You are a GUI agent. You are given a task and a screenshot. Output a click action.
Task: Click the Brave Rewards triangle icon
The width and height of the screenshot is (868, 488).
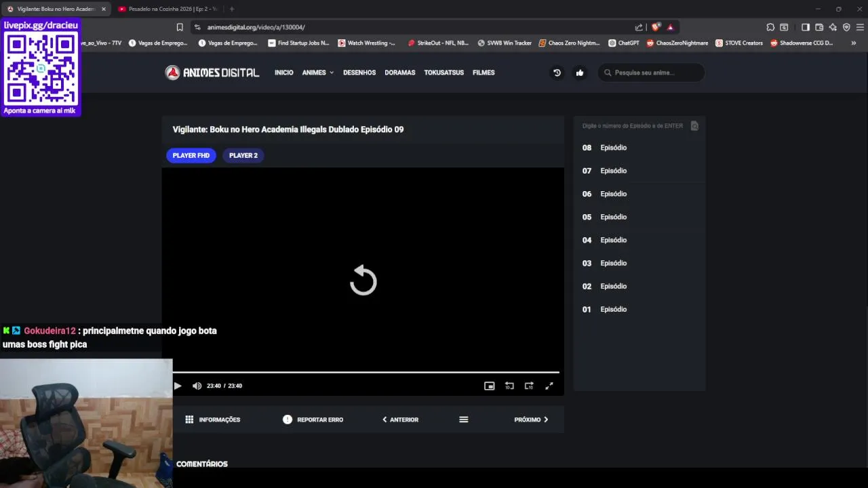(670, 27)
